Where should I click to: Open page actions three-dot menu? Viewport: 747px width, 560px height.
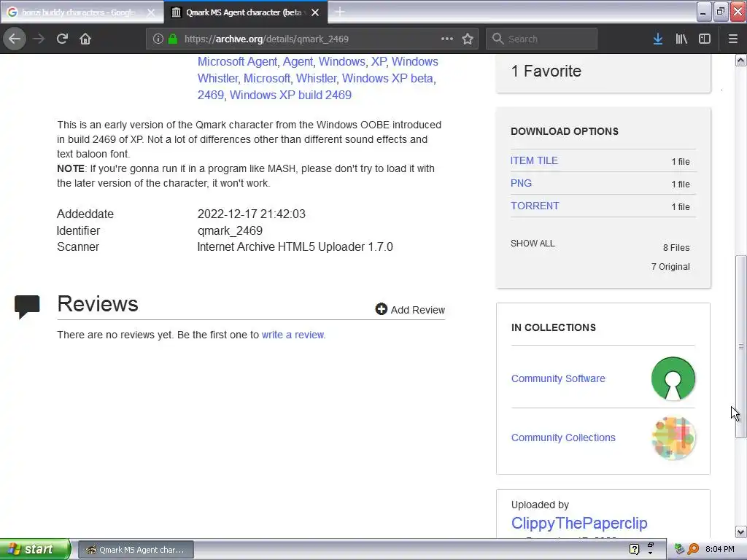point(447,39)
